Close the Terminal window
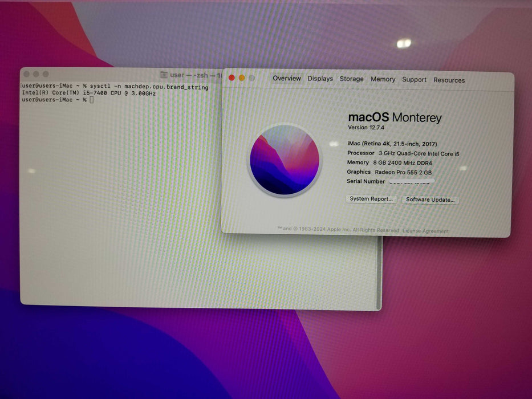This screenshot has width=532, height=399. [x=26, y=74]
